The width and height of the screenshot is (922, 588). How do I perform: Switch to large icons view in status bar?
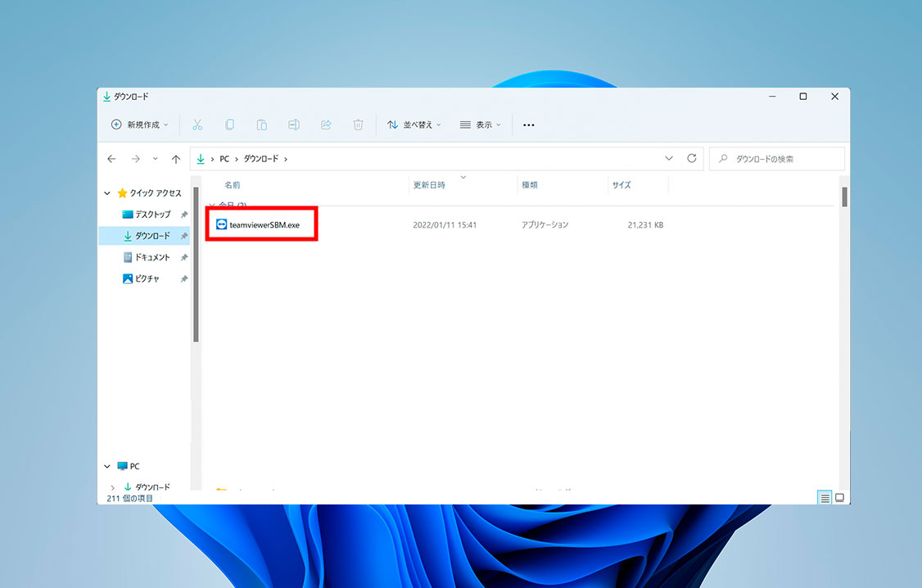(839, 497)
